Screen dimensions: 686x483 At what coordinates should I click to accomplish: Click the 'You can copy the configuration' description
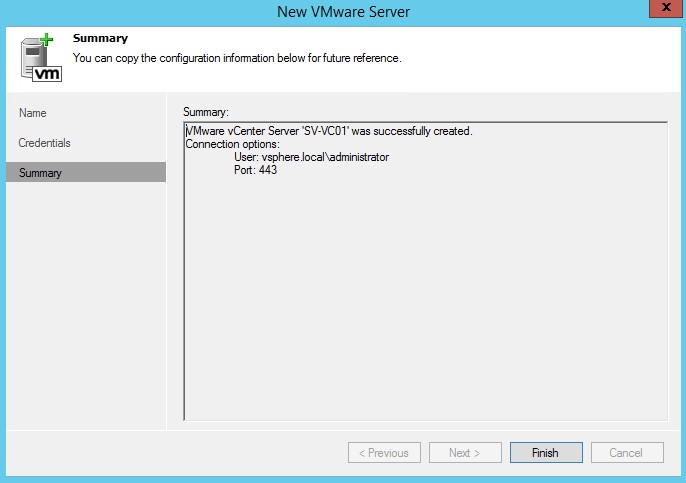[x=237, y=58]
